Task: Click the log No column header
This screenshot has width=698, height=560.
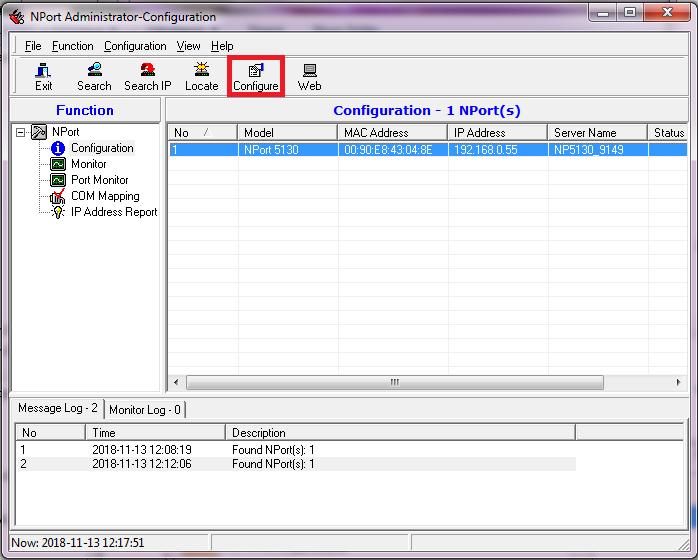Action: point(50,432)
